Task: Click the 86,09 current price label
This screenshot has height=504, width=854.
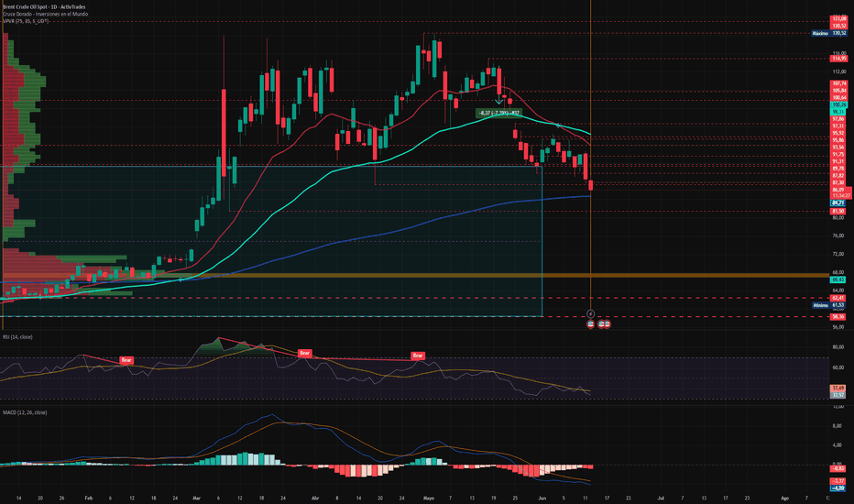Action: pyautogui.click(x=838, y=189)
